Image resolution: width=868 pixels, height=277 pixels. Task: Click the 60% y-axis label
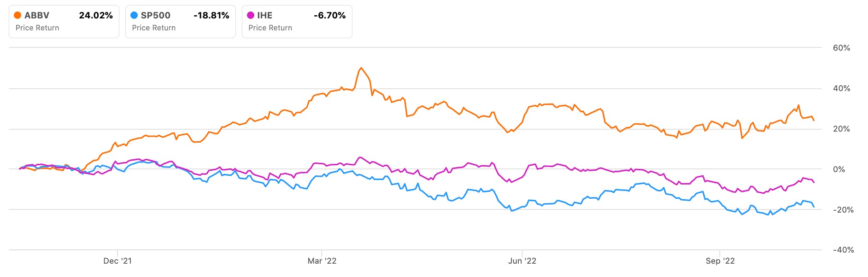(x=841, y=48)
